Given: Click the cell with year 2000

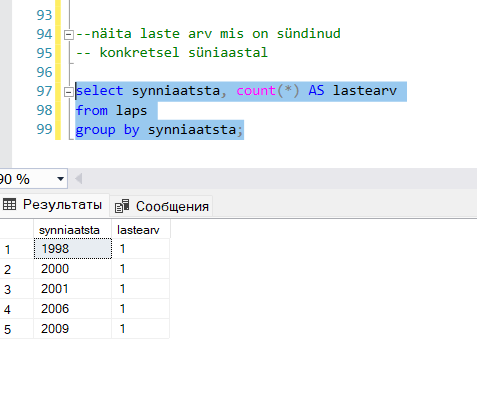Looking at the screenshot, I should pyautogui.click(x=72, y=269).
